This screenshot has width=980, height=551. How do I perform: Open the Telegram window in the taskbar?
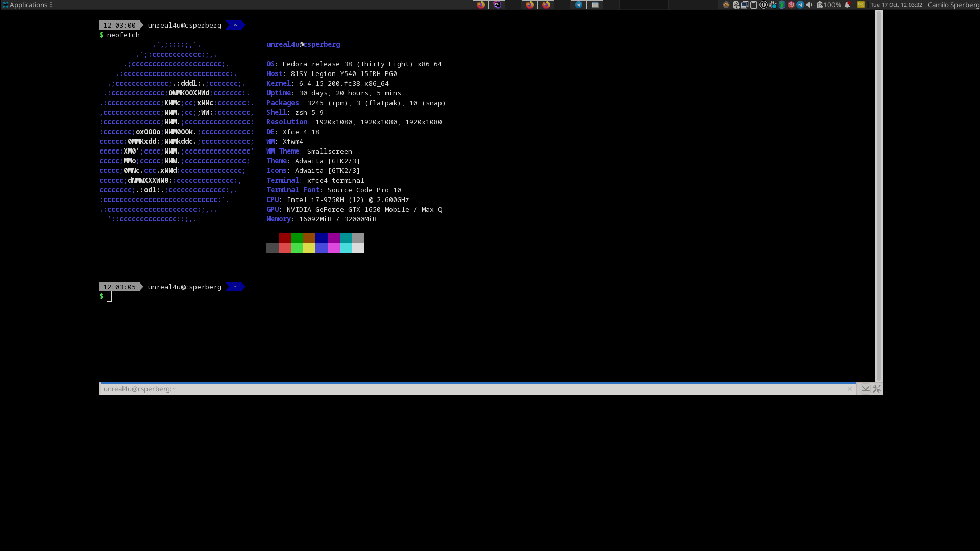click(x=578, y=5)
